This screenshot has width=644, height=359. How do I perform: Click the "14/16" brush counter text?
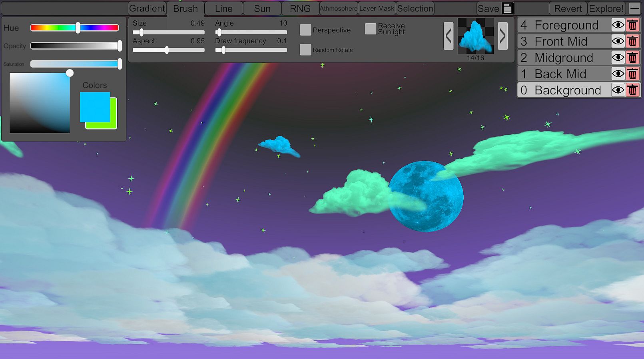[x=476, y=58]
